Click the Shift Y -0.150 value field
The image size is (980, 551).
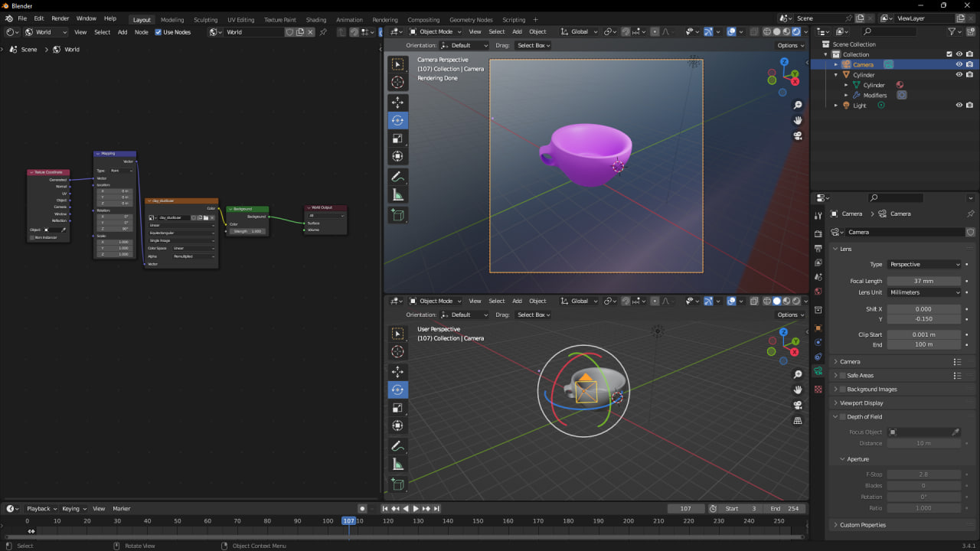pyautogui.click(x=924, y=318)
